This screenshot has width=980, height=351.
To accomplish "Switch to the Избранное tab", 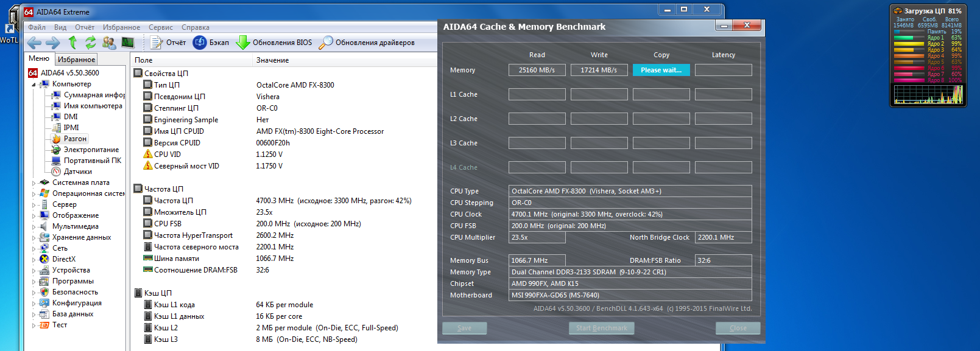I will (76, 60).
